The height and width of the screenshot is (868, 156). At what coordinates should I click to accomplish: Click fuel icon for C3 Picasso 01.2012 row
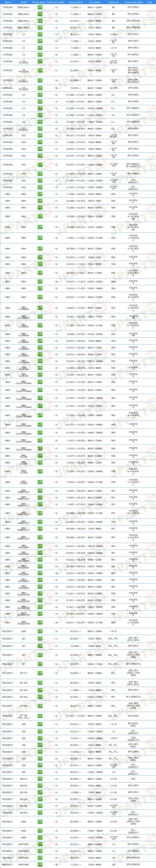click(x=40, y=61)
